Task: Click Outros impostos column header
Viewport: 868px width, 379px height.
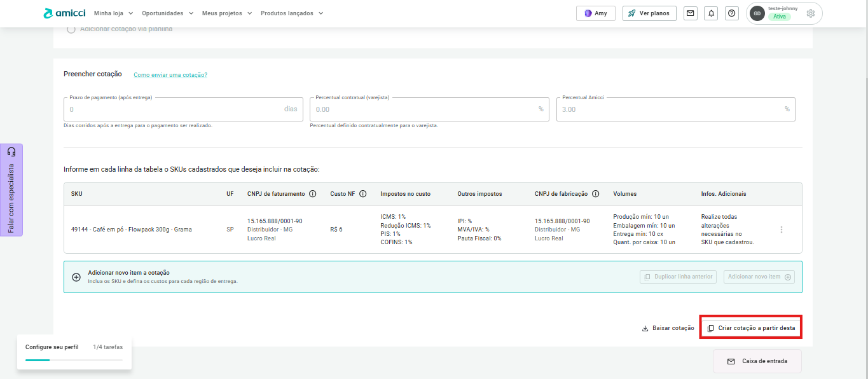Action: pyautogui.click(x=479, y=194)
